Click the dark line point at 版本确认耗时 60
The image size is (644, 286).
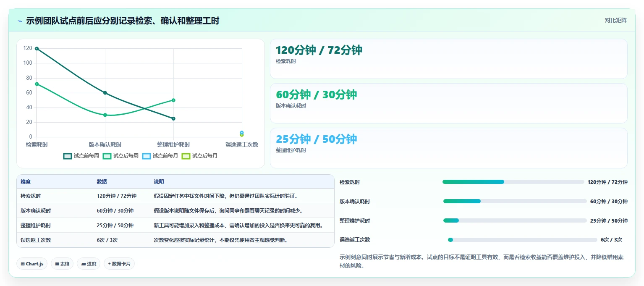pos(105,93)
